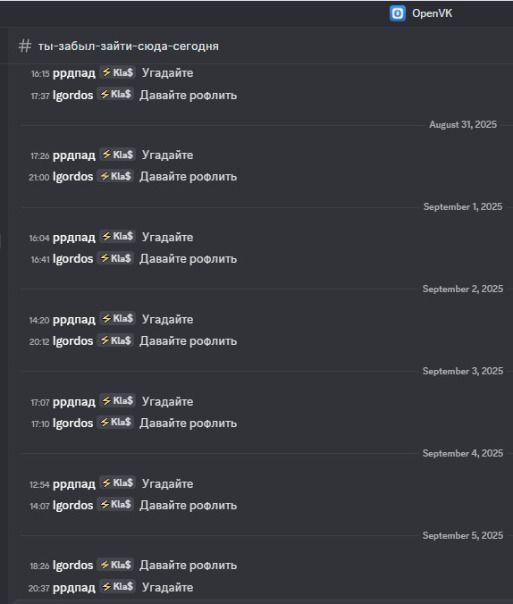Click the 16:04 timestamp
The height and width of the screenshot is (604, 513).
tap(39, 238)
